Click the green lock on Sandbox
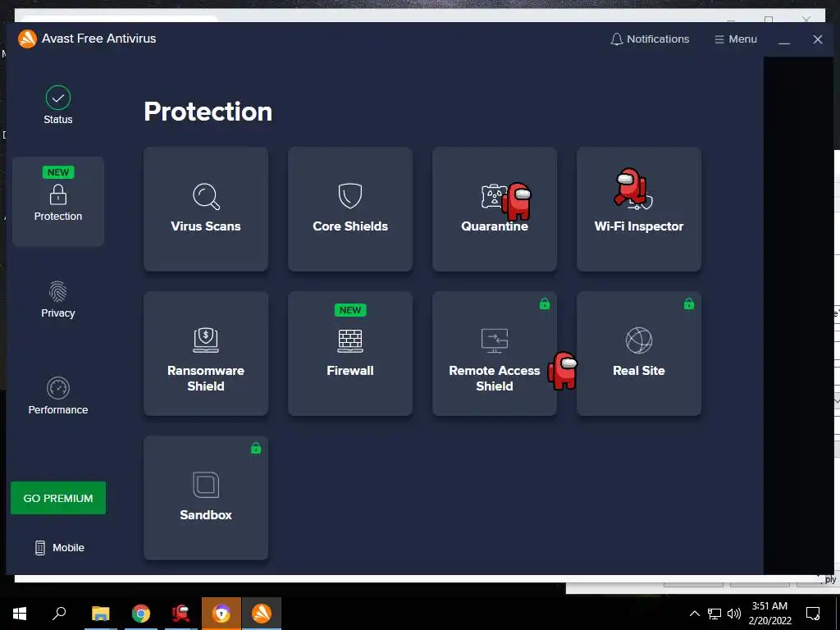 click(256, 448)
